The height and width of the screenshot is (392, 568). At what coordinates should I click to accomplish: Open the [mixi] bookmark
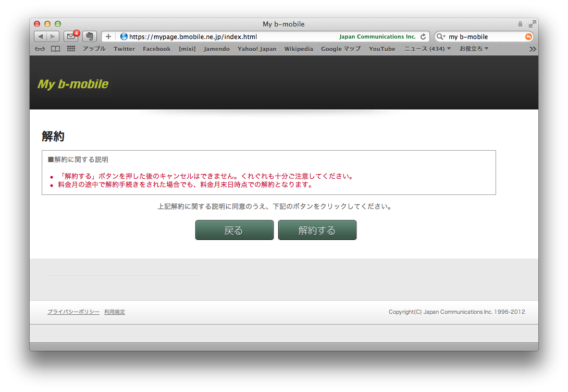pos(187,49)
